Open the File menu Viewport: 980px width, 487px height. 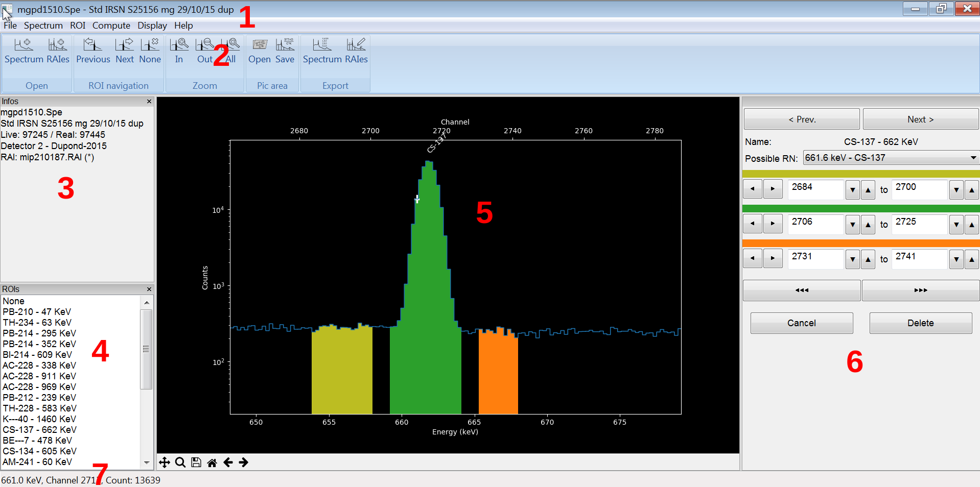(x=10, y=26)
